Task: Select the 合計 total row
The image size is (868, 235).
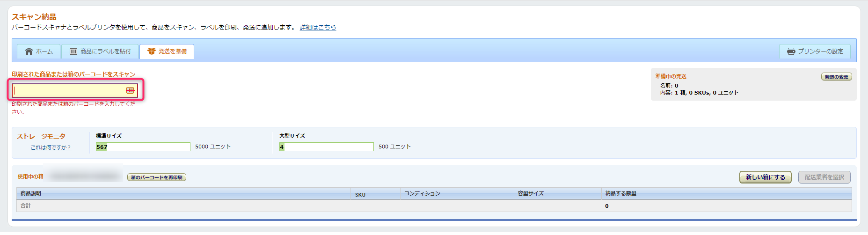Action: tap(26, 206)
